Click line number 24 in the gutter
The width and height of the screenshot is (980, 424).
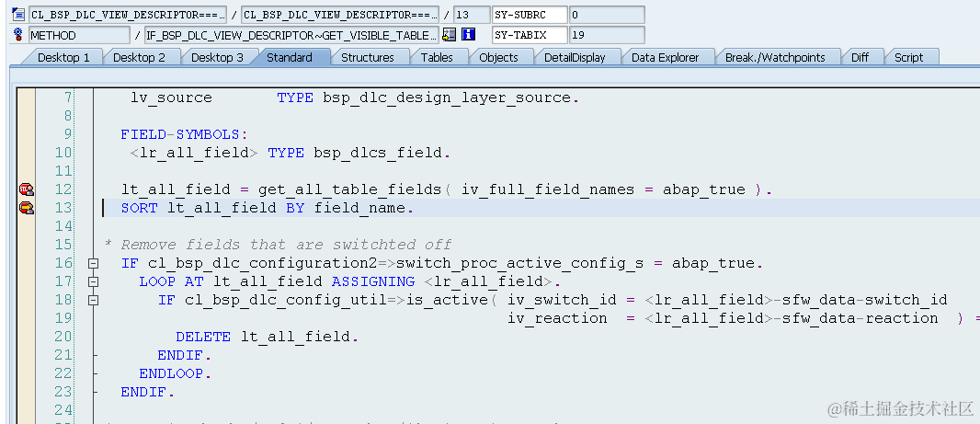click(63, 410)
